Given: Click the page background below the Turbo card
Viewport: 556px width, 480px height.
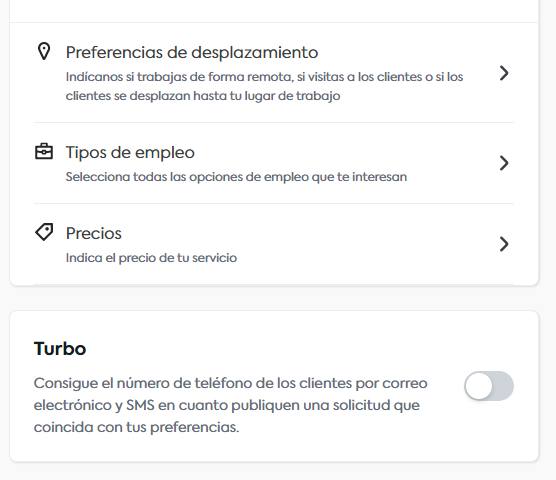Looking at the screenshot, I should point(274,471).
